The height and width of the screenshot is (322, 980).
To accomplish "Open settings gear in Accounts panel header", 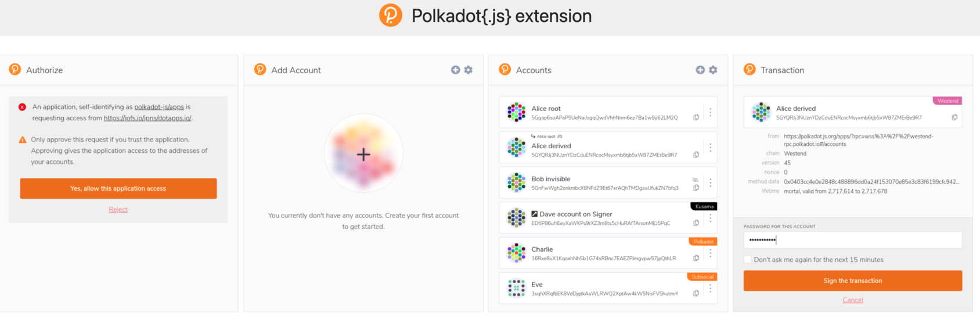I will 713,70.
